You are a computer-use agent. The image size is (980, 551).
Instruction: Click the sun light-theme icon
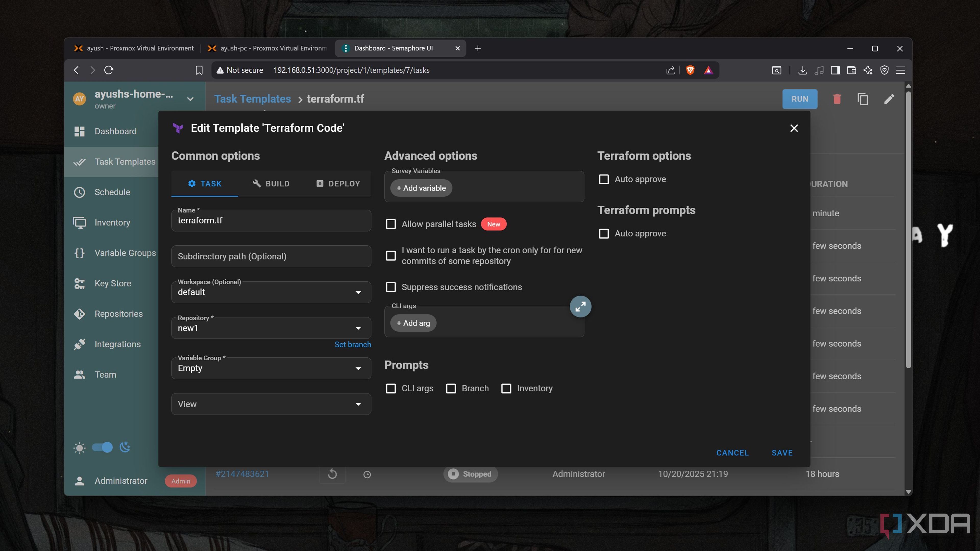(x=80, y=448)
